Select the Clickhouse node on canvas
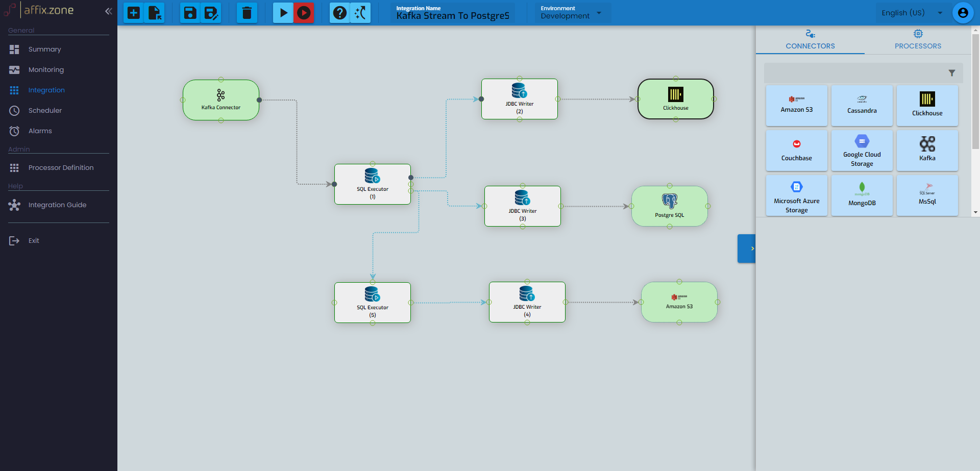Viewport: 980px width, 471px height. tap(676, 99)
